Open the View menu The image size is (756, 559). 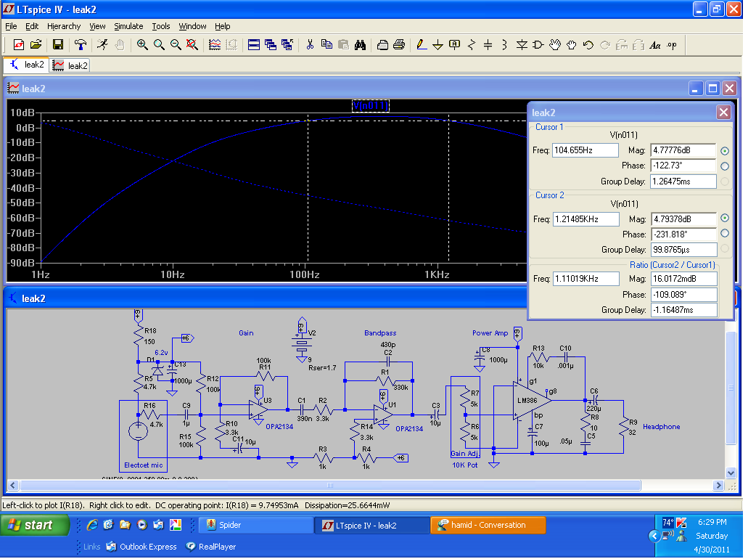[x=97, y=26]
